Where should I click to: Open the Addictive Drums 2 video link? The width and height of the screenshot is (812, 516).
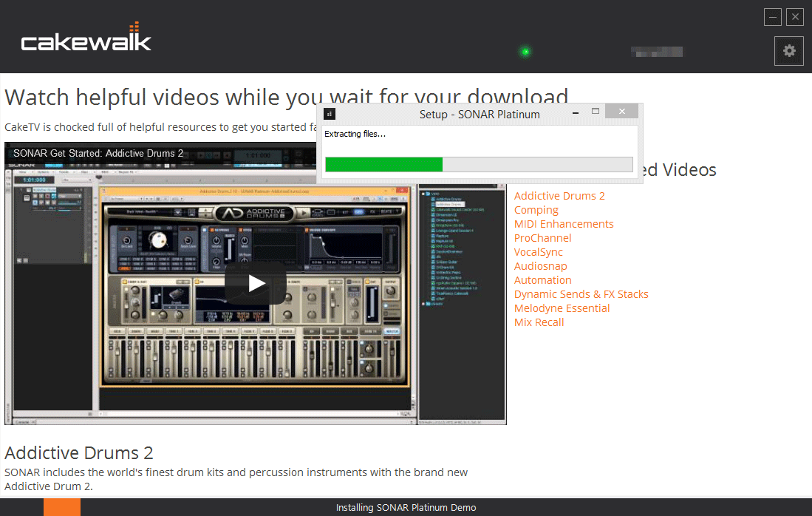[x=559, y=196]
